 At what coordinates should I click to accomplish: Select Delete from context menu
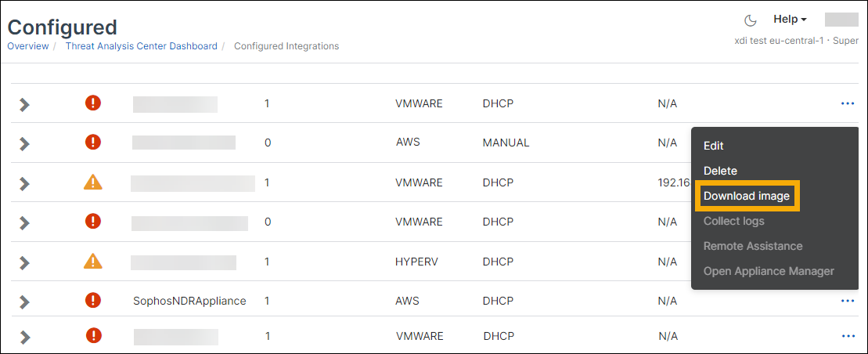tap(720, 171)
